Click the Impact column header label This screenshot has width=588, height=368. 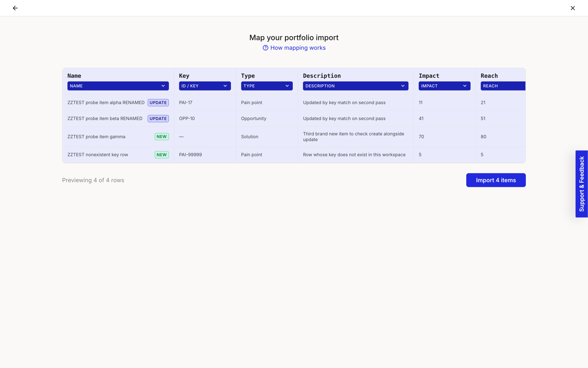[429, 76]
